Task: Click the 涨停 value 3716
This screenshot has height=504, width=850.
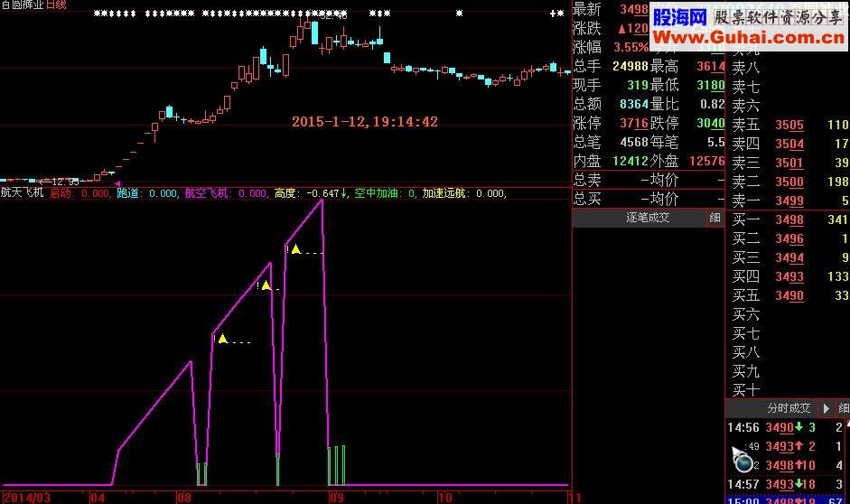Action: [634, 124]
